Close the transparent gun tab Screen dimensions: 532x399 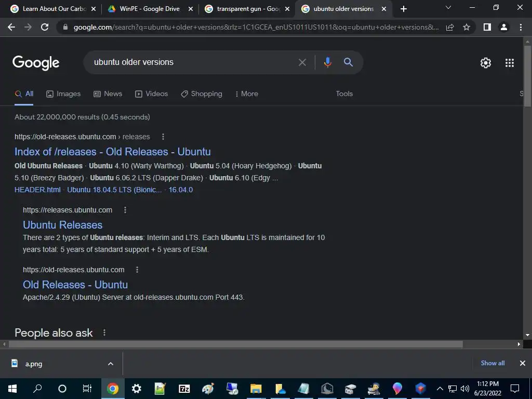(287, 9)
